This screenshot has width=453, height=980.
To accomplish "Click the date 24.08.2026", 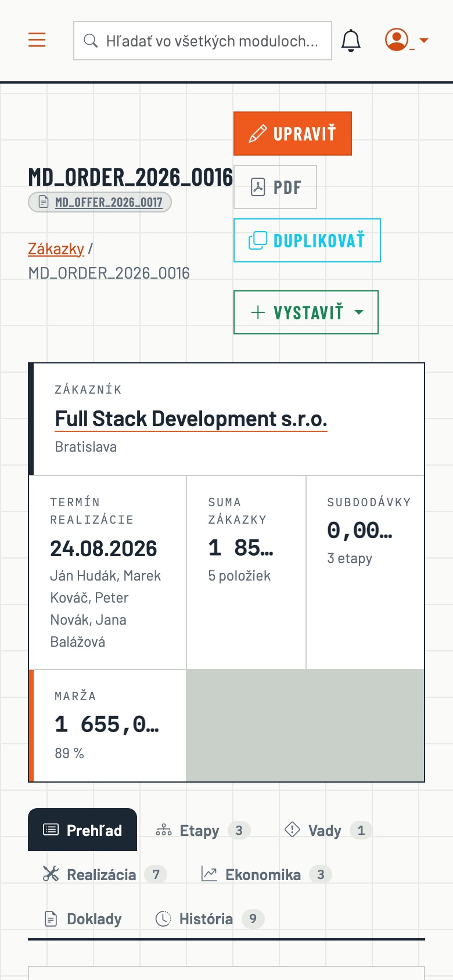I will click(103, 549).
